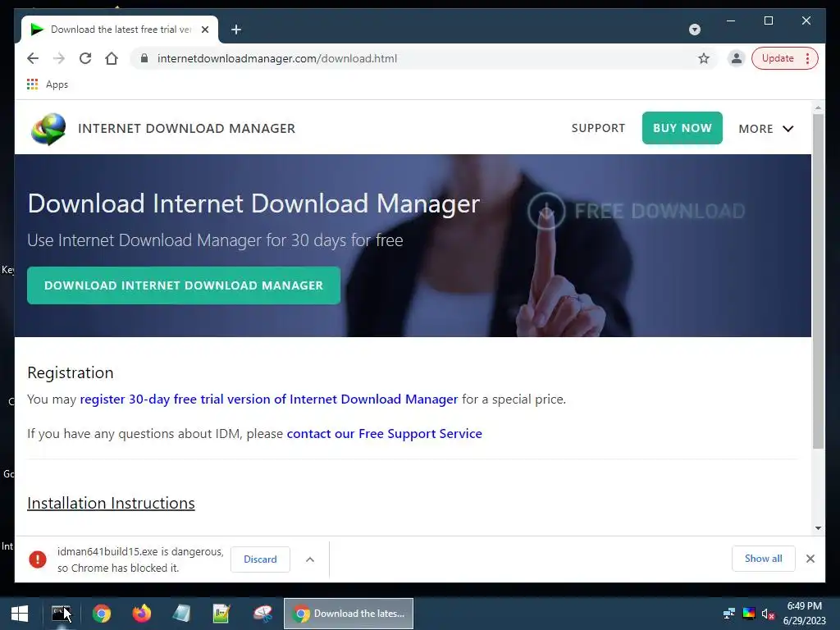Bookmark this page with the star icon
Screen dimensions: 840x630
(x=704, y=58)
